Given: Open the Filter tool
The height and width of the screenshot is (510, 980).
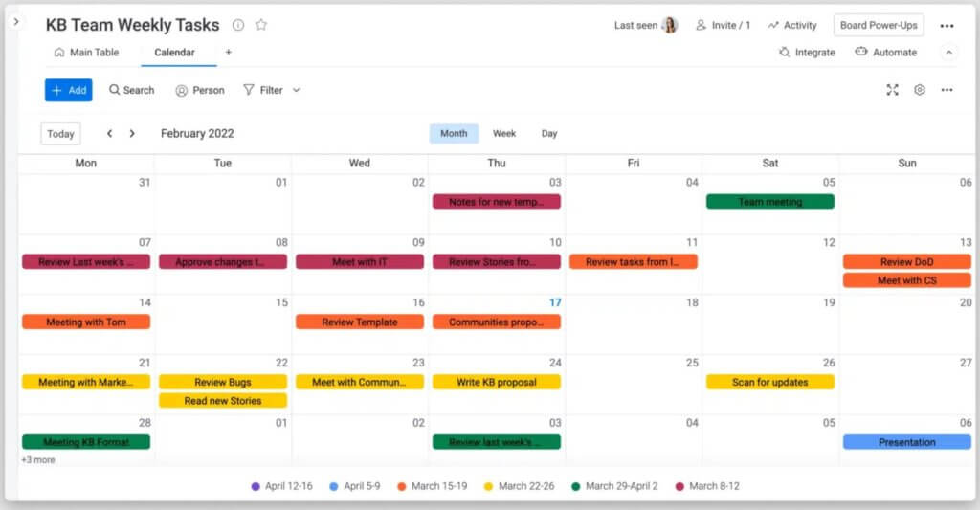Looking at the screenshot, I should coord(263,90).
